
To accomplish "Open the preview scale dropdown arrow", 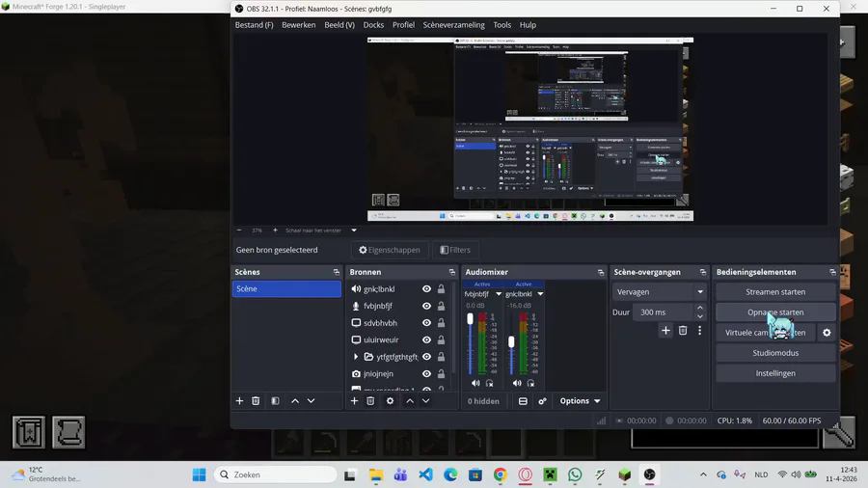I will coord(354,230).
